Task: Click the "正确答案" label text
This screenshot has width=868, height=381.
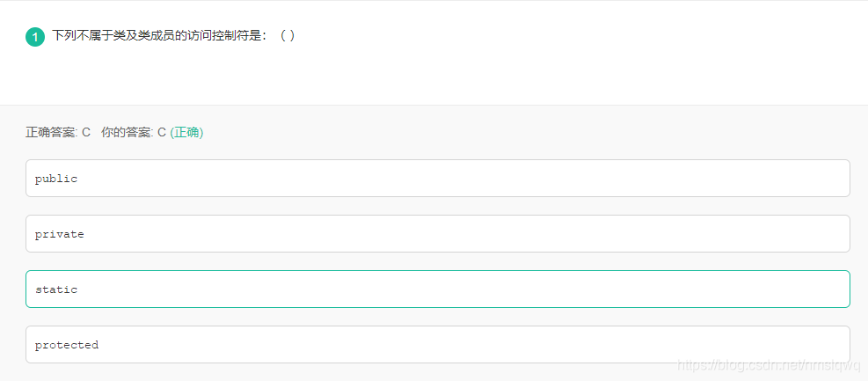Action: click(51, 132)
